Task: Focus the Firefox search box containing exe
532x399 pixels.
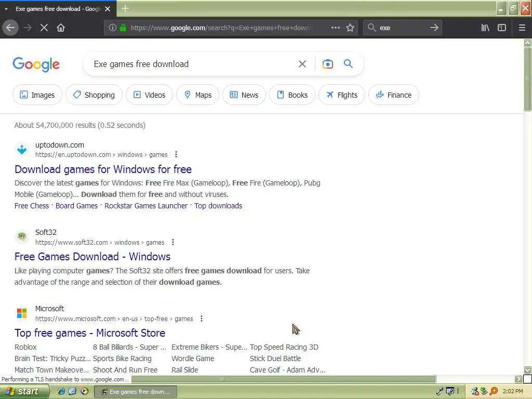Action: pos(402,28)
